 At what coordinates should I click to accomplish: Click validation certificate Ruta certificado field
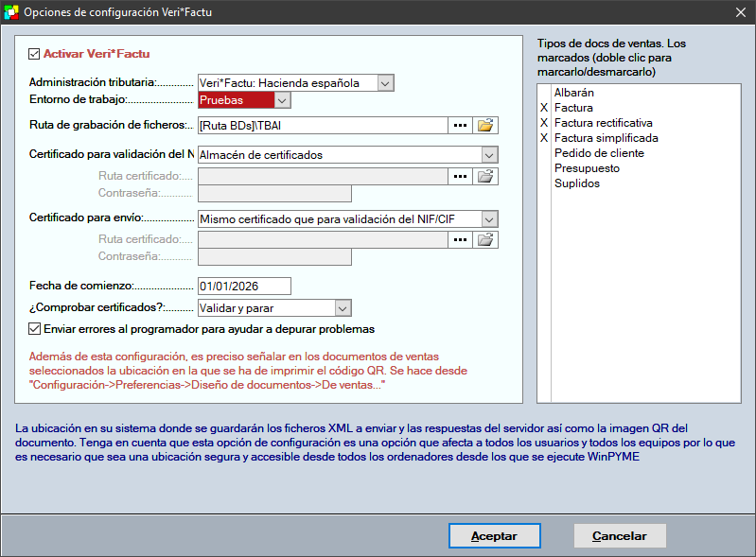[323, 176]
